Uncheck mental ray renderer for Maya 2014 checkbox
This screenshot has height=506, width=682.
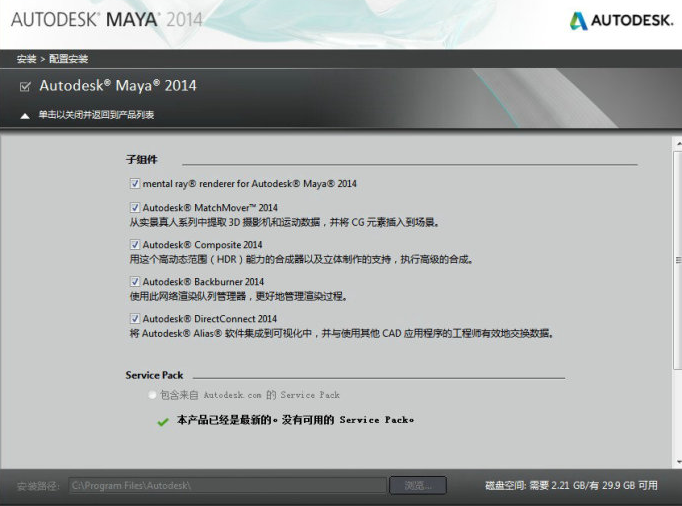(x=135, y=184)
